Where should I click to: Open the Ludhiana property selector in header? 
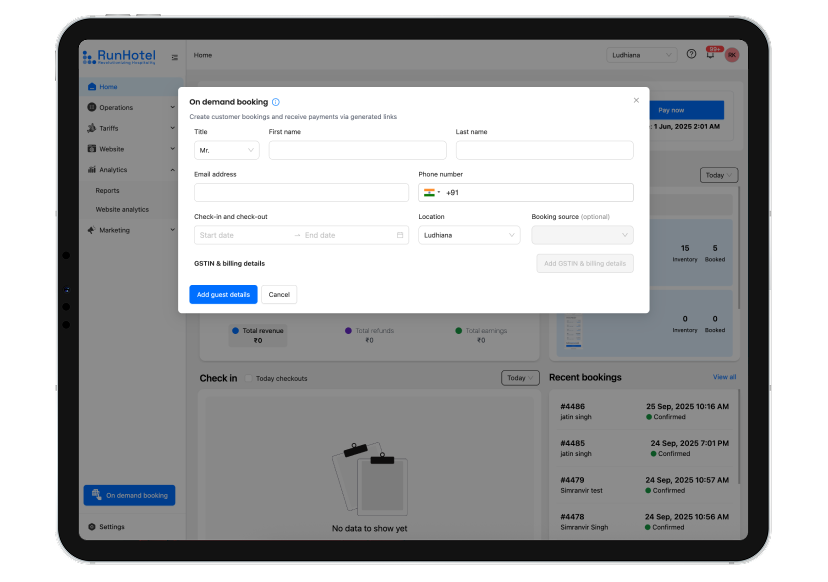(x=642, y=55)
